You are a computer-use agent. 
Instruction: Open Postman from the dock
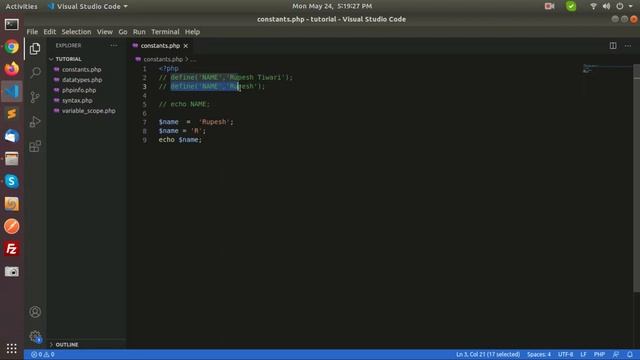pos(11,226)
